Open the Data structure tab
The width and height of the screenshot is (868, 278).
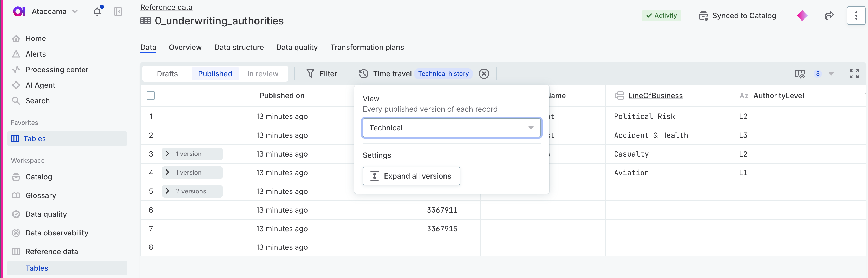pos(239,48)
